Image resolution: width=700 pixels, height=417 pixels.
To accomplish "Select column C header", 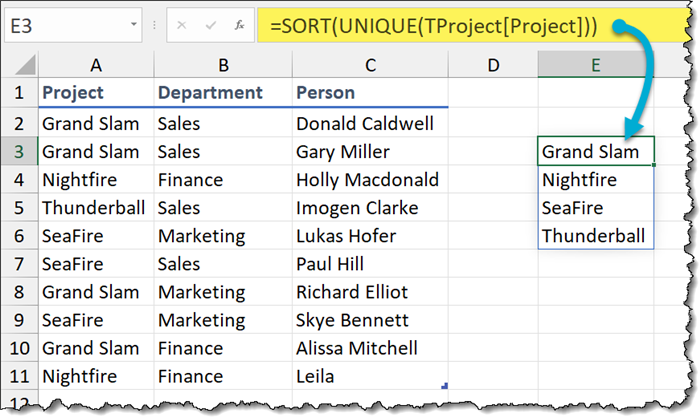I will coord(370,65).
